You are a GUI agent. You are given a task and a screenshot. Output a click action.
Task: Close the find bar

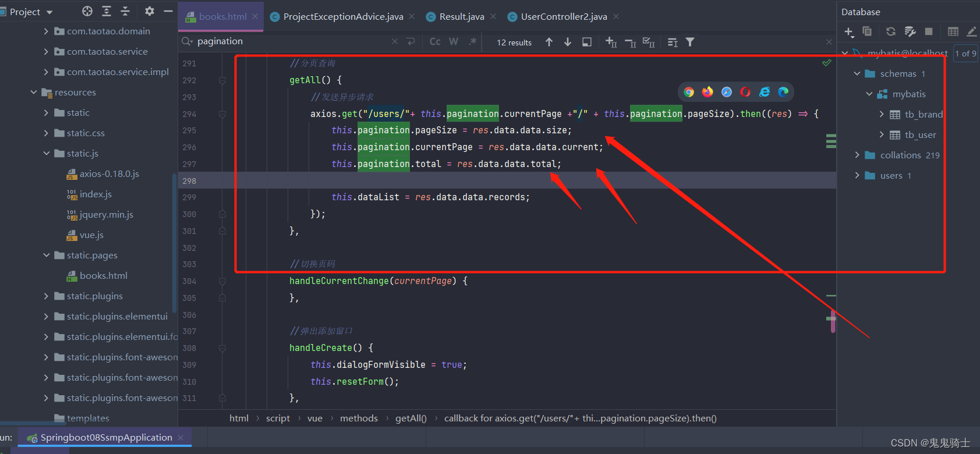pyautogui.click(x=829, y=42)
